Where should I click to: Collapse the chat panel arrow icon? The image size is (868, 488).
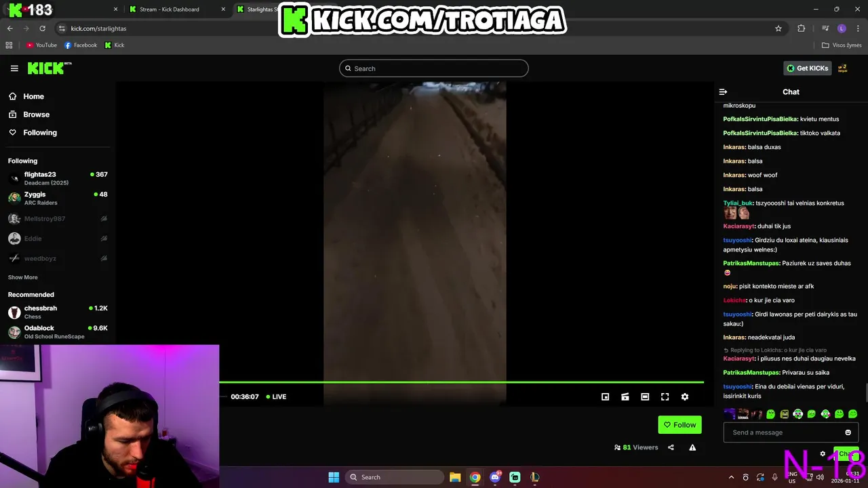tap(723, 91)
